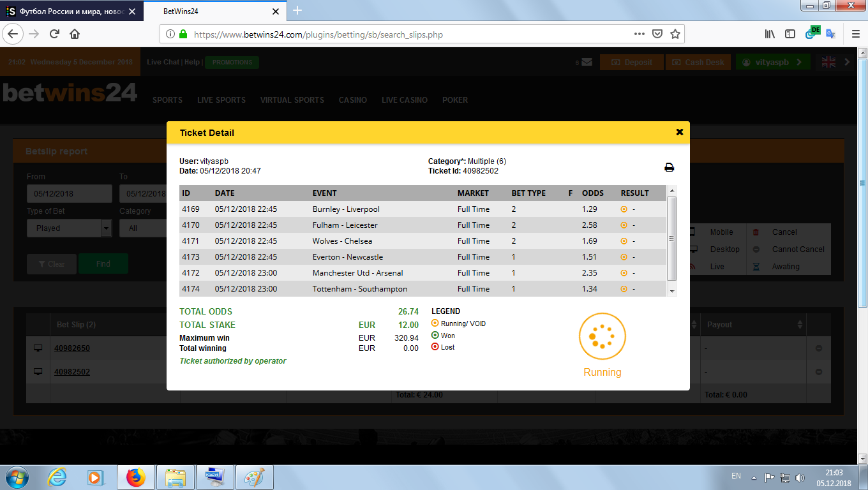
Task: Go back with the Firefox back arrow
Action: point(14,34)
